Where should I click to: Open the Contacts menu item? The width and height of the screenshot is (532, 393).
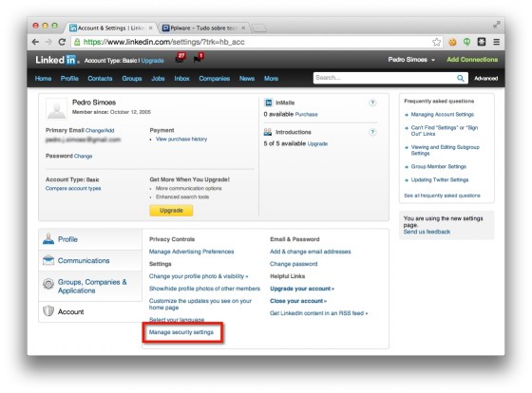[100, 79]
